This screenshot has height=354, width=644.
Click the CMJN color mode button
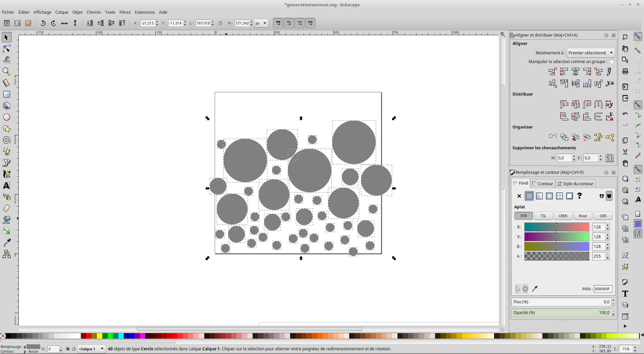(563, 216)
